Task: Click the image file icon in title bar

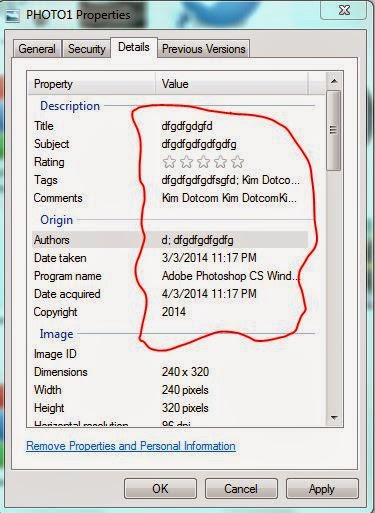Action: (13, 15)
